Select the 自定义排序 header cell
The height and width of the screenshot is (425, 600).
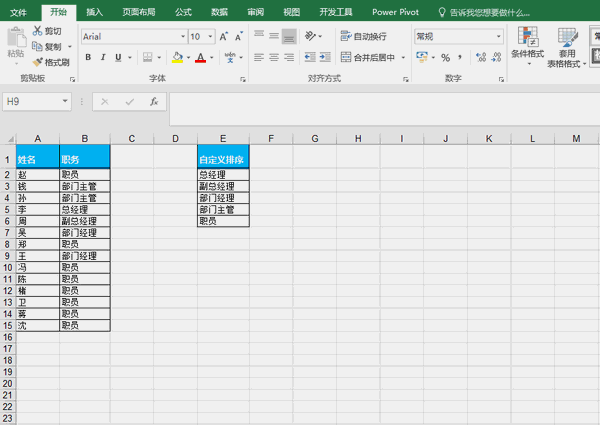222,159
